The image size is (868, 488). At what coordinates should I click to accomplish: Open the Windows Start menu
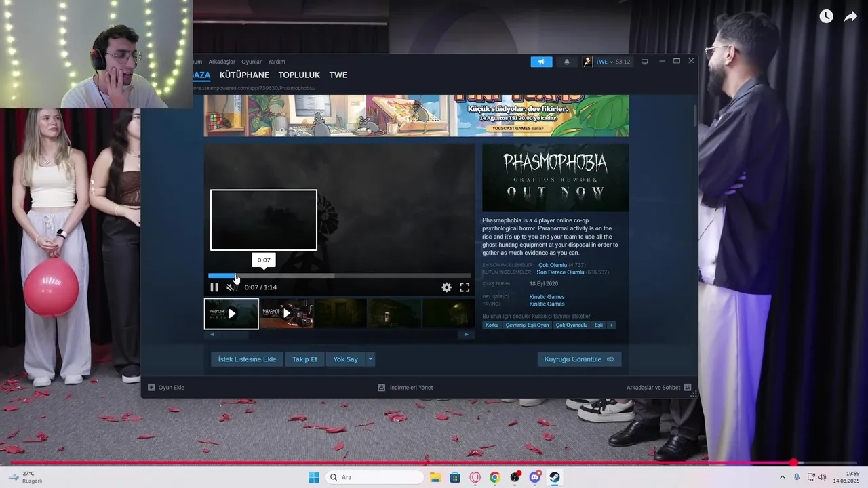314,477
